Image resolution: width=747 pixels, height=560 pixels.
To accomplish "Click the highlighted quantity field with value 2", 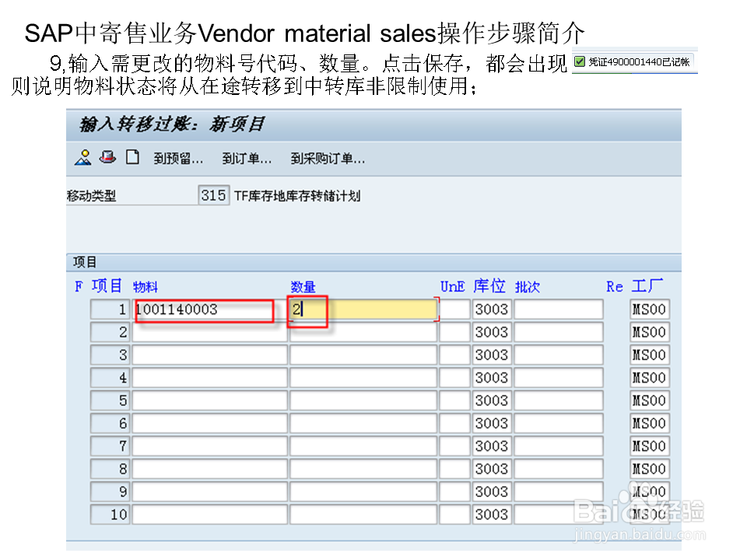I will pos(310,309).
